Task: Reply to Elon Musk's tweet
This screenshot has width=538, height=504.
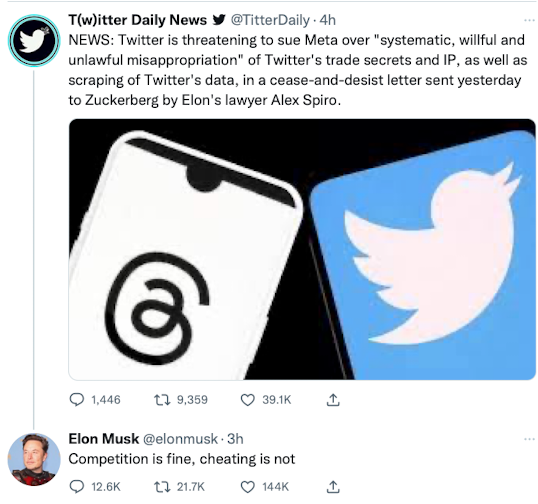Action: pos(77,487)
